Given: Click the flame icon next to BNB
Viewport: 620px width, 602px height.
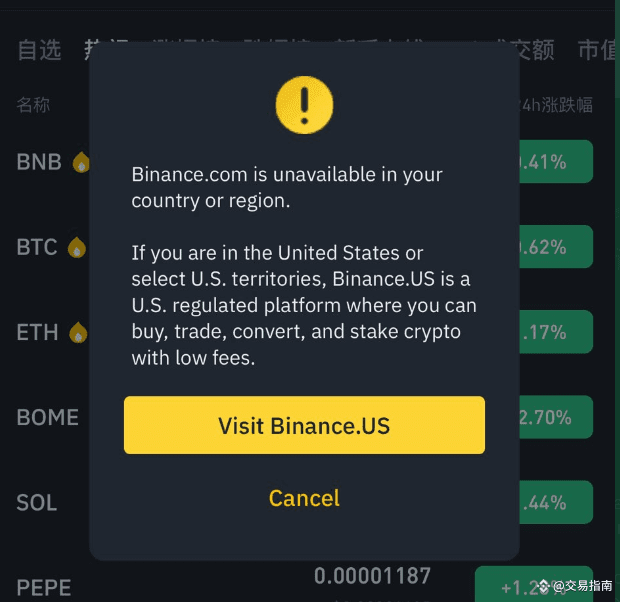Looking at the screenshot, I should point(81,162).
